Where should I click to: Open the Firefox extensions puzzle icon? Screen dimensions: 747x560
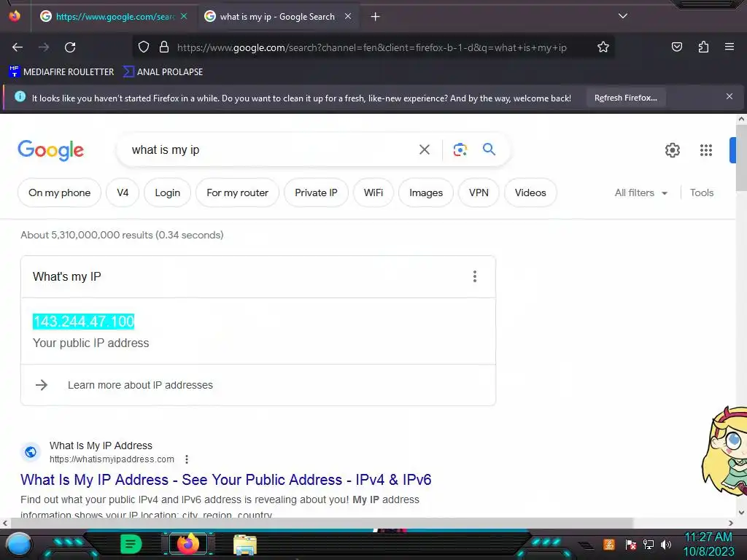tap(703, 47)
